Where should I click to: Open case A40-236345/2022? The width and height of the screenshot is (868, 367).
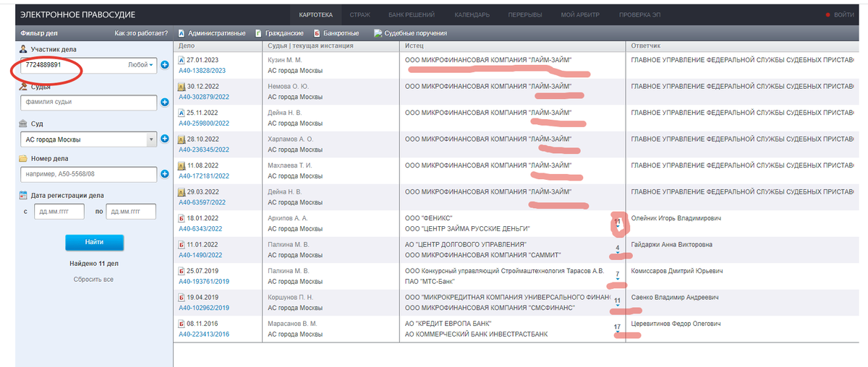204,150
